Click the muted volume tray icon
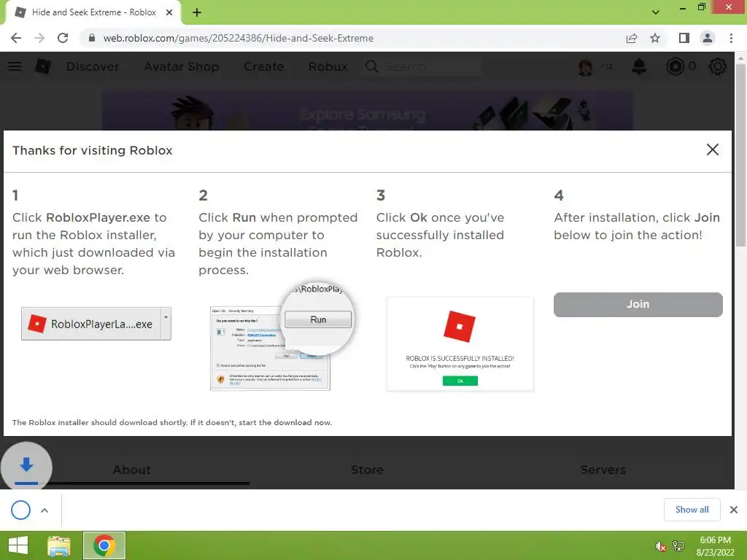Viewport: 747px width, 560px height. [660, 546]
